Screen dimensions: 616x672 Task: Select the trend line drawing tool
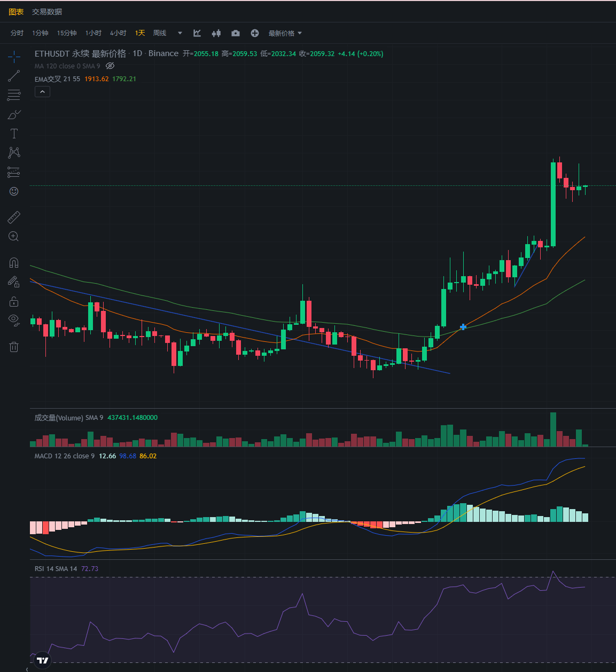14,76
